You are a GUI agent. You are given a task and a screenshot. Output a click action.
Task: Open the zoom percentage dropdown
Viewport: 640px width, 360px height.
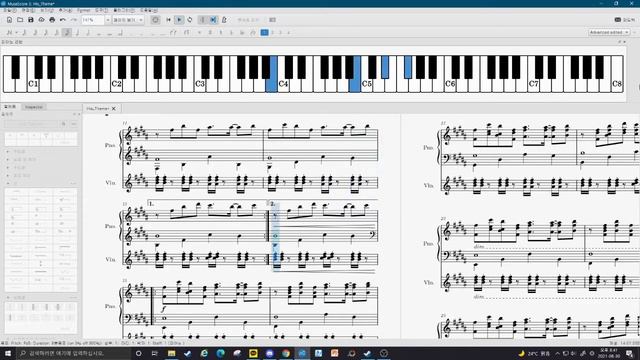click(108, 20)
